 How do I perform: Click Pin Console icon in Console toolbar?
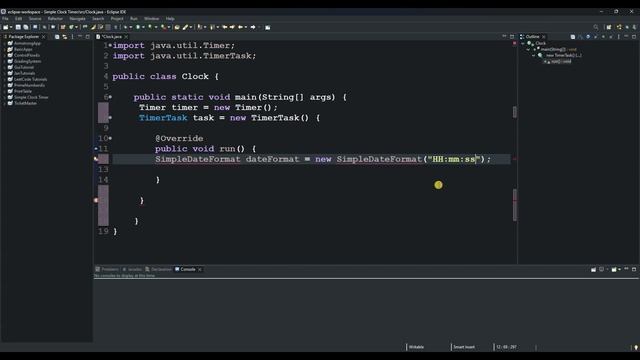593,269
